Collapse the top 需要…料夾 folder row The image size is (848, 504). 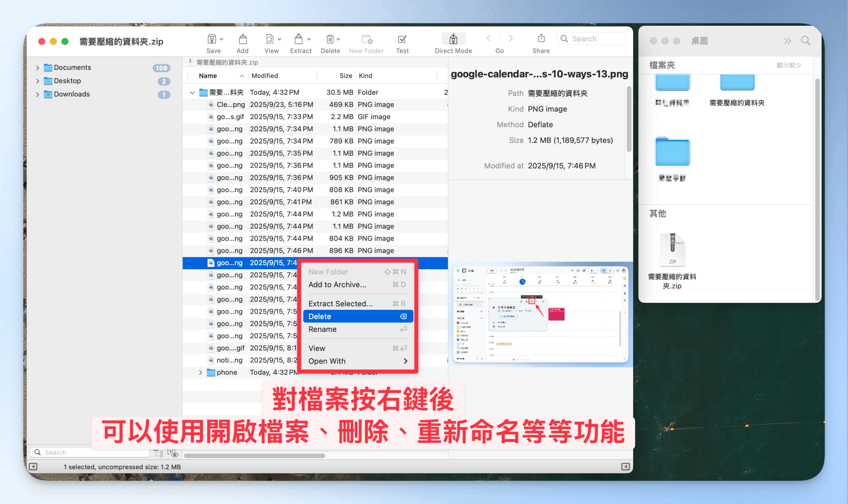[x=192, y=92]
